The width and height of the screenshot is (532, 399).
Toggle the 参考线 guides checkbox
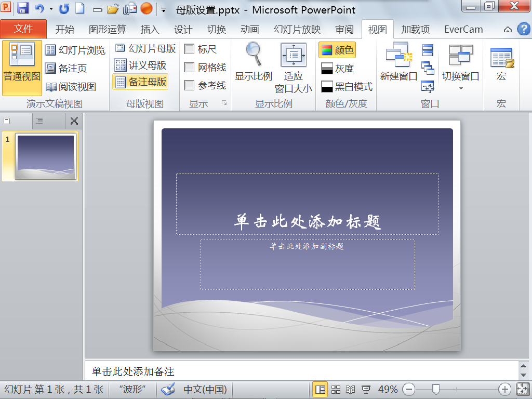pyautogui.click(x=189, y=85)
